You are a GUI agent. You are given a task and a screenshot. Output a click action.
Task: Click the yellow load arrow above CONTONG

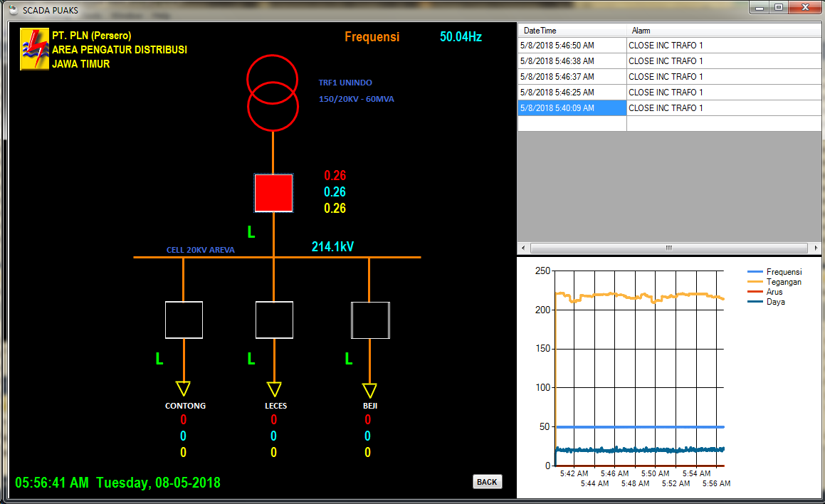pos(184,389)
